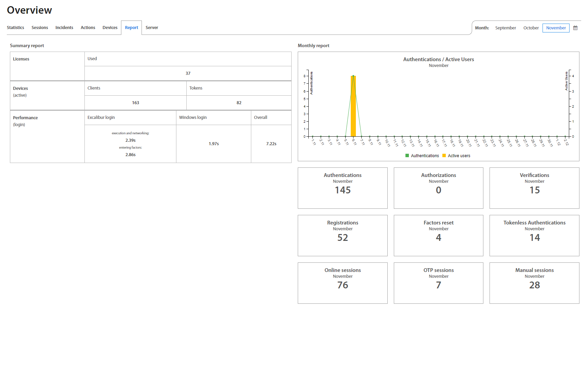588x369 pixels.
Task: Click the Online sessions card
Action: 343,283
